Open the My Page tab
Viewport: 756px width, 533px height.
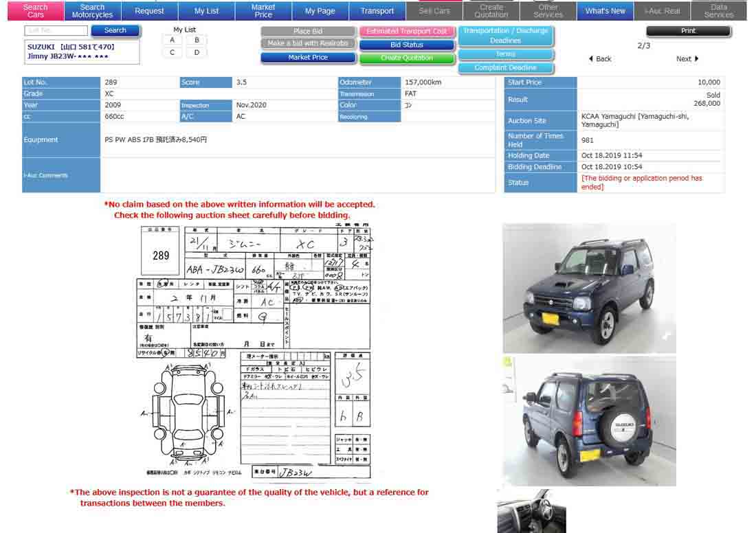click(320, 10)
